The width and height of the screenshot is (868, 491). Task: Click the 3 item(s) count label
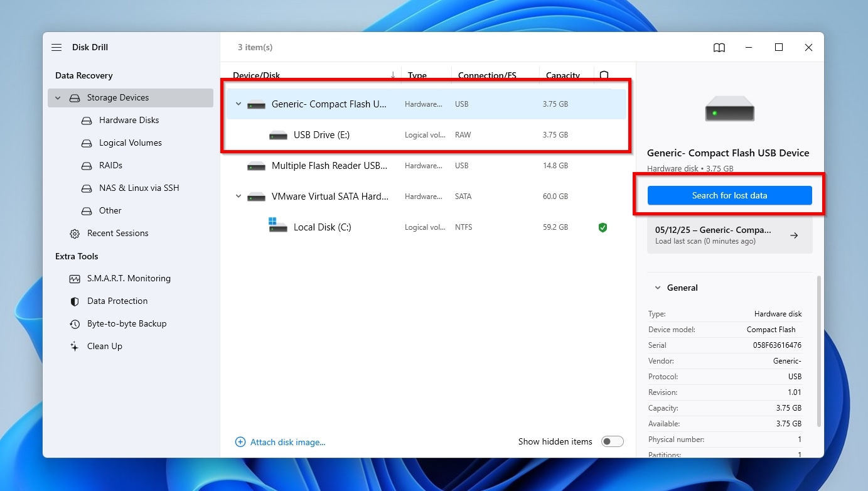(x=255, y=48)
